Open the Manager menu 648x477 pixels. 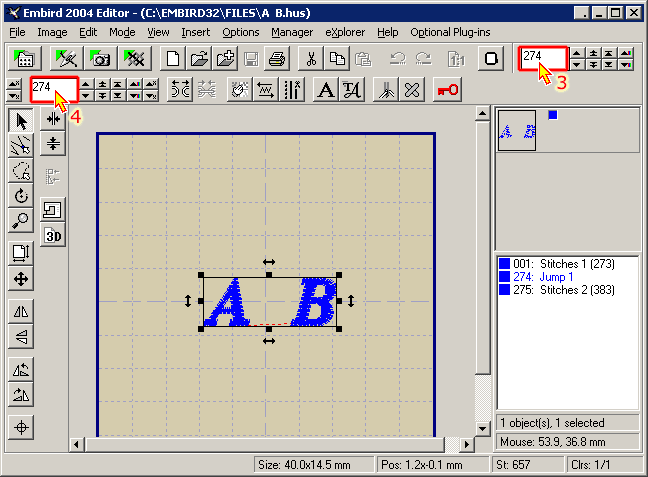pos(292,32)
